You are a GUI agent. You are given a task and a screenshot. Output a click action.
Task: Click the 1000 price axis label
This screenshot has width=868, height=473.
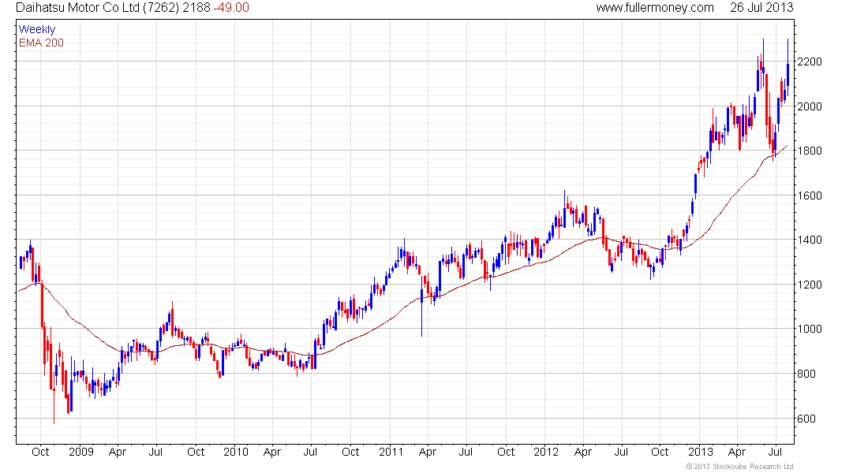[x=813, y=329]
